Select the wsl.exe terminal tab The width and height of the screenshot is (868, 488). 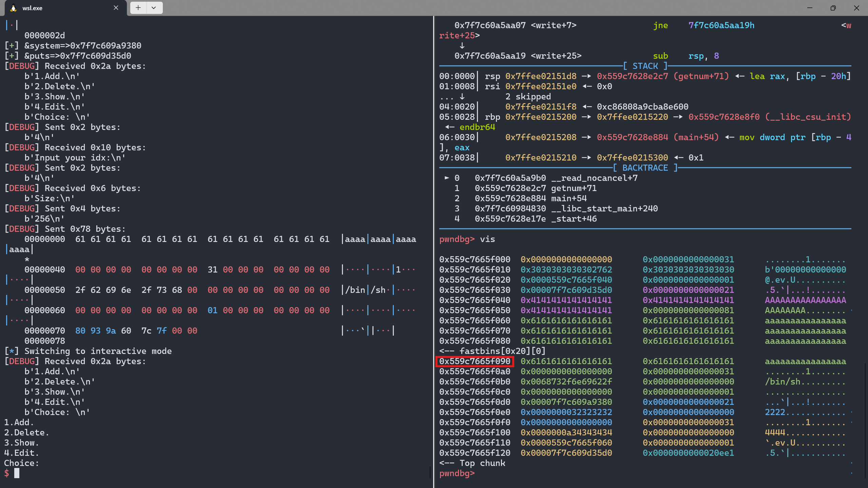click(66, 8)
